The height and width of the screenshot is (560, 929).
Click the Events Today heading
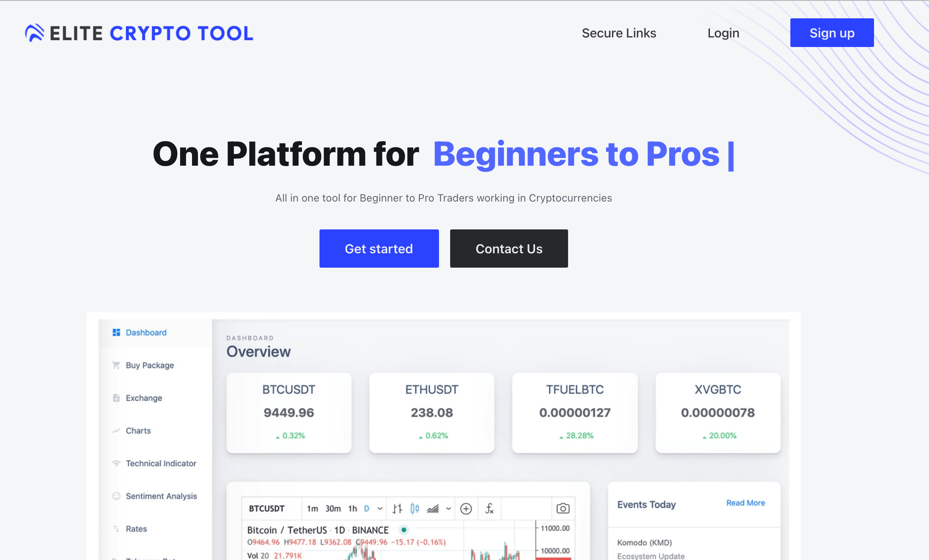coord(647,505)
